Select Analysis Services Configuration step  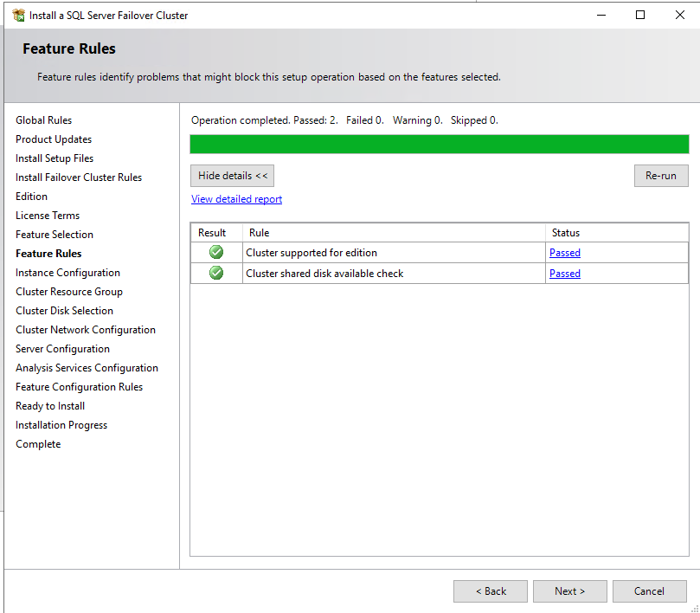pyautogui.click(x=87, y=368)
